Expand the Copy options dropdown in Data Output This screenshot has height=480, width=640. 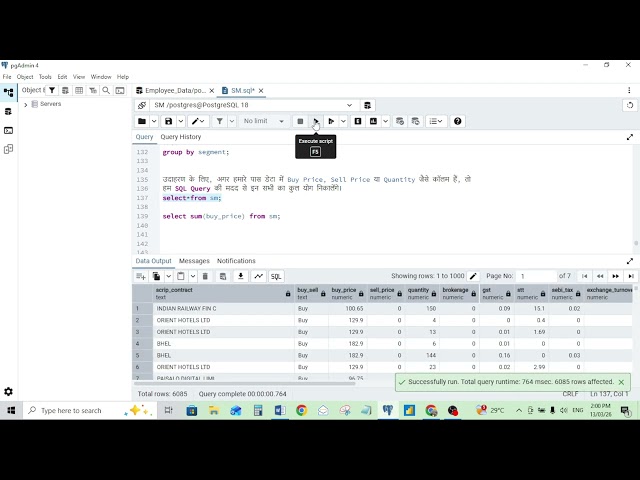168,276
